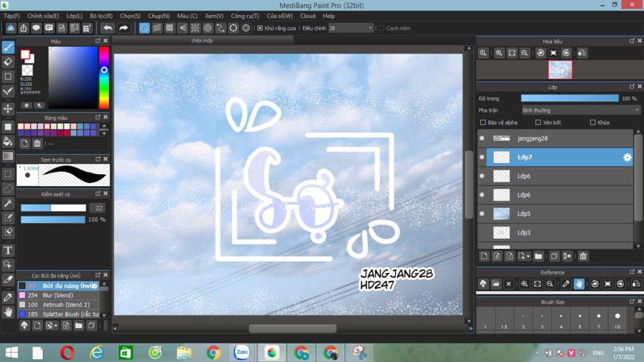Adjust the brush size slider
This screenshot has width=644, height=362.
[x=53, y=208]
